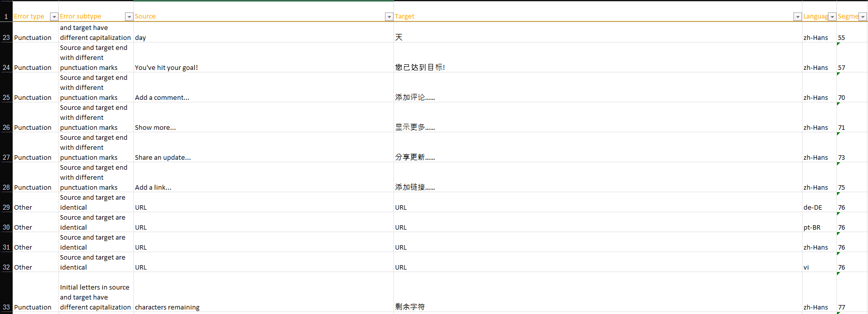
Task: Click segment cell containing 55
Action: [x=841, y=37]
